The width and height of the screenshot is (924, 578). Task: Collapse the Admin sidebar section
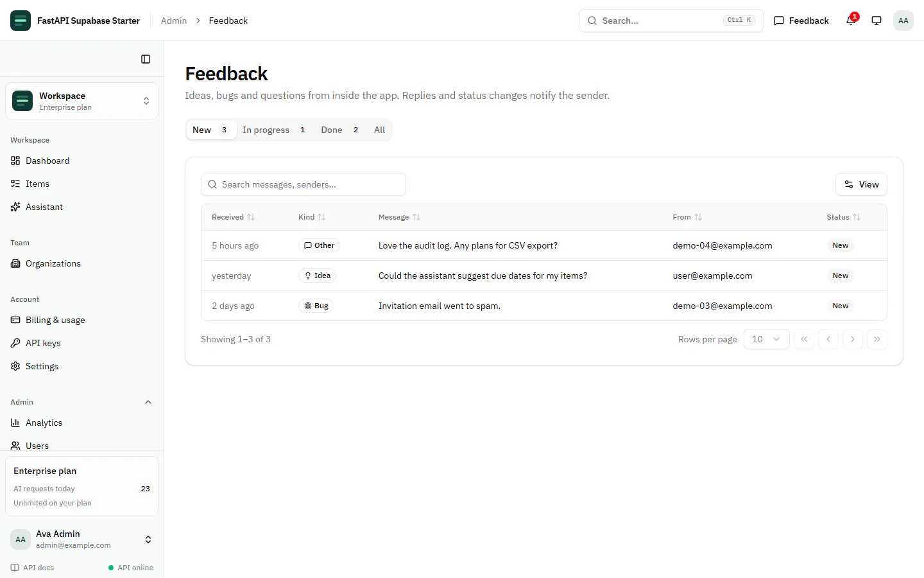pyautogui.click(x=148, y=402)
